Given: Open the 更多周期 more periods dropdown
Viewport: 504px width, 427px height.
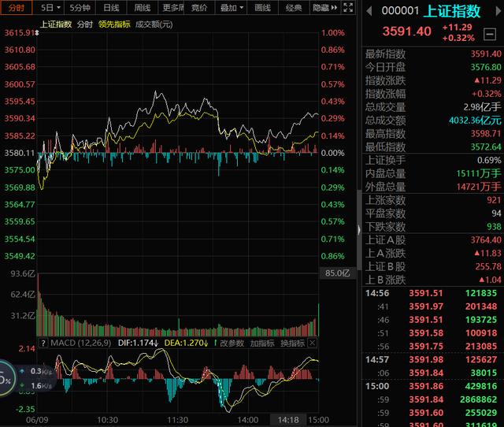Looking at the screenshot, I should [x=172, y=8].
